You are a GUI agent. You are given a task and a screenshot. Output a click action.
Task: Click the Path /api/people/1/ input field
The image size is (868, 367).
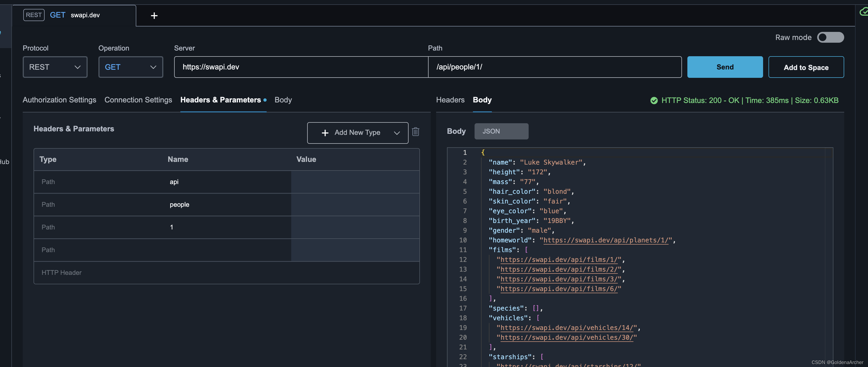[555, 67]
